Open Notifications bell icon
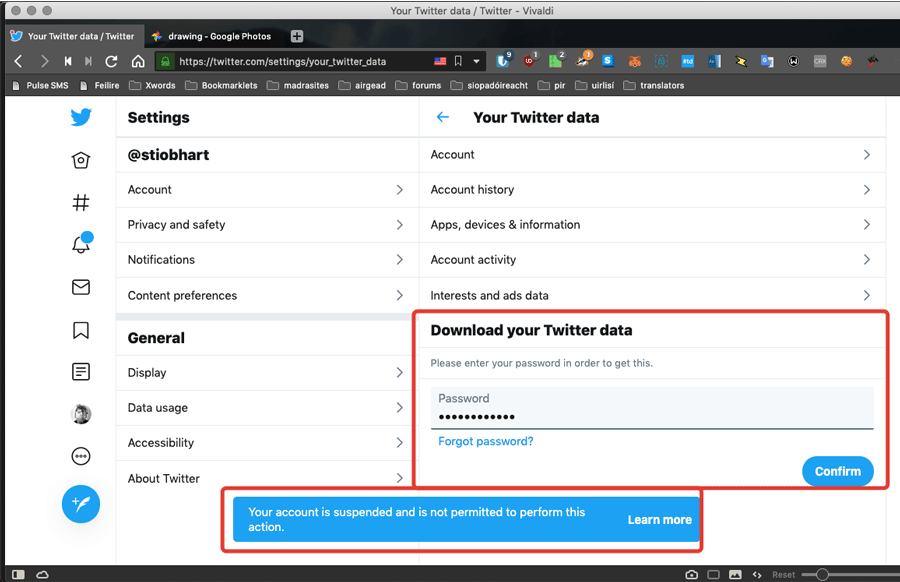900x582 pixels. pyautogui.click(x=81, y=244)
